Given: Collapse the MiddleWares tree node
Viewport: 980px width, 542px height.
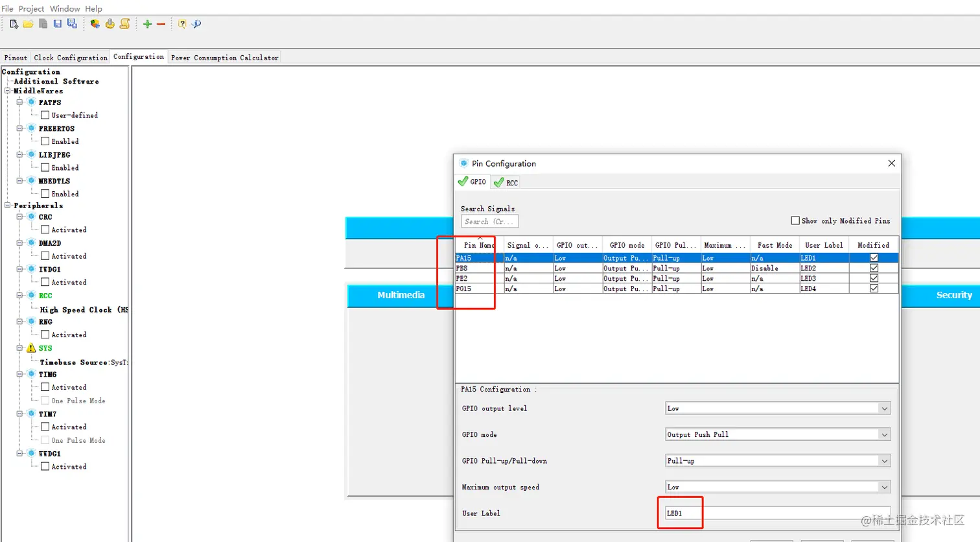Looking at the screenshot, I should 8,91.
